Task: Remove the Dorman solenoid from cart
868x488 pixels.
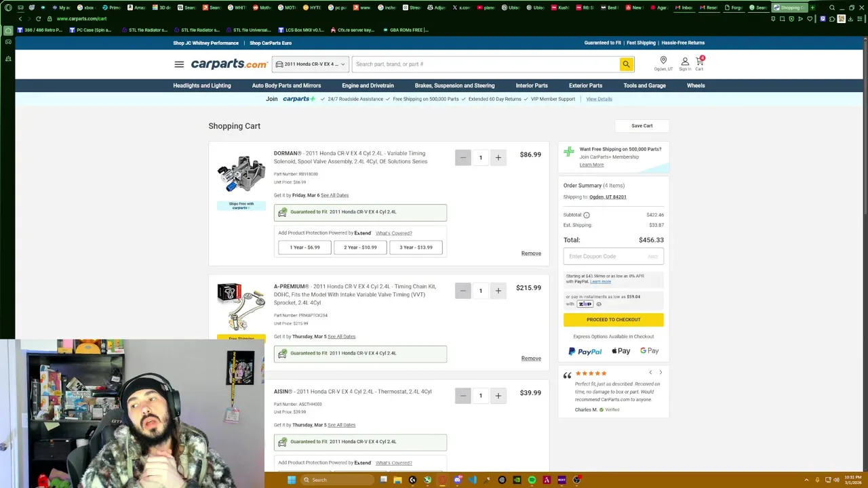Action: click(531, 253)
